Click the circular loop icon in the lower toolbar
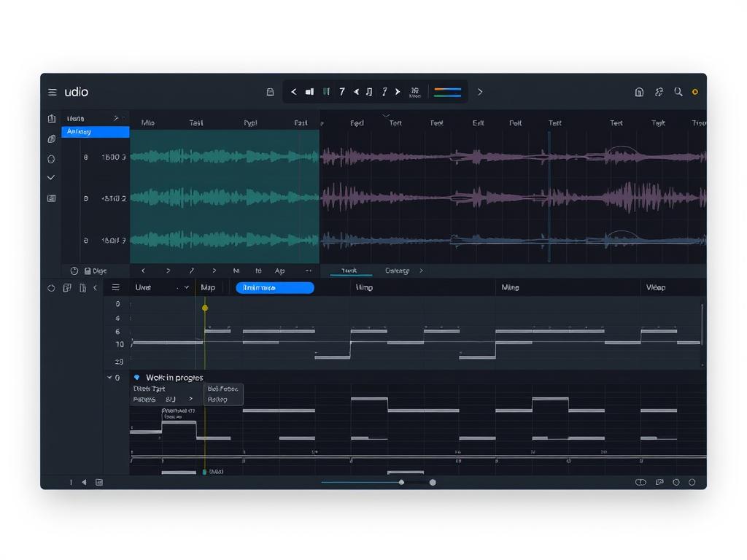 (51, 288)
